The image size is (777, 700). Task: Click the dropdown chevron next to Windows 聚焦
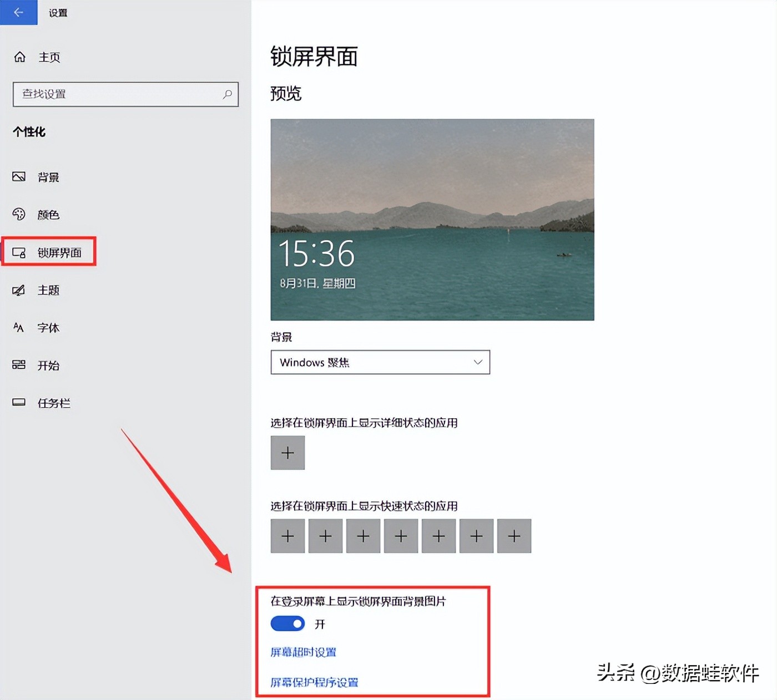click(477, 362)
